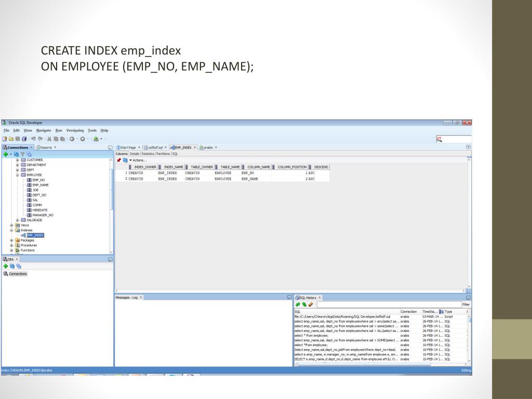Select the SALGRADE table in tree
The image size is (532, 399).
34,220
